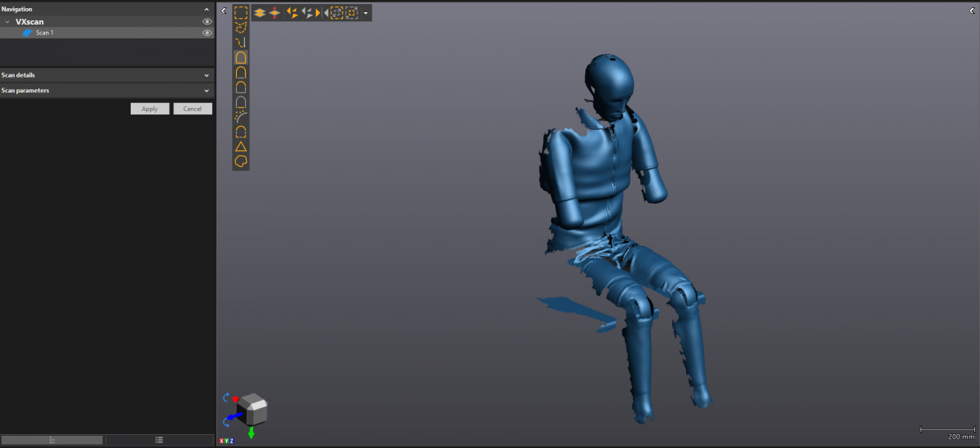Click the layers icon with red arrows
The width and height of the screenshot is (980, 448).
tap(274, 12)
